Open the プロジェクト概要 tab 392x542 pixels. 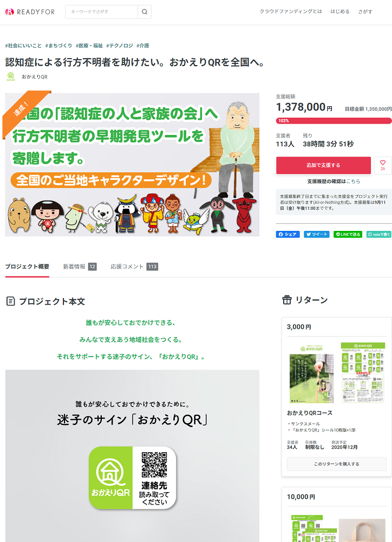pyautogui.click(x=27, y=267)
